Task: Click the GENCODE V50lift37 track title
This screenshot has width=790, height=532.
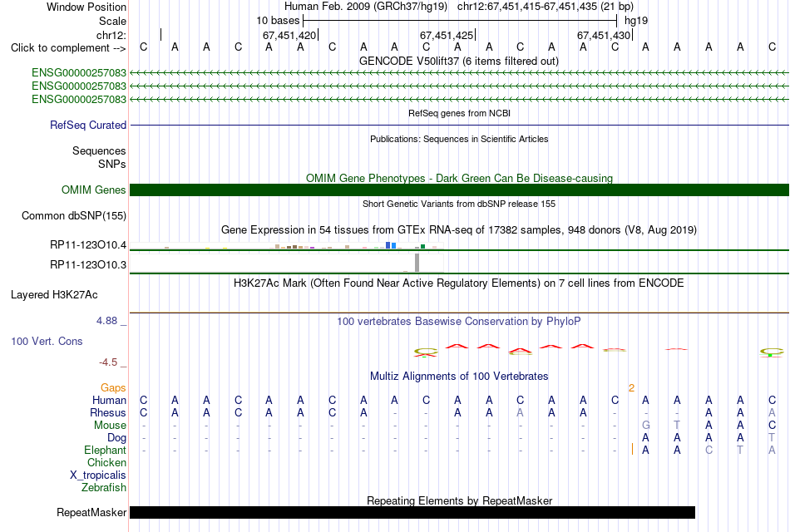Action: tap(458, 61)
